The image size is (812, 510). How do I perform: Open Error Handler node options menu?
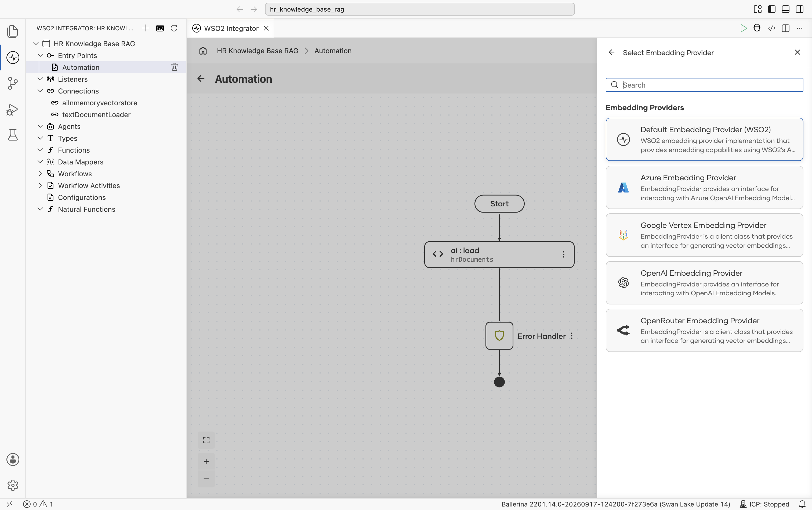coord(572,336)
